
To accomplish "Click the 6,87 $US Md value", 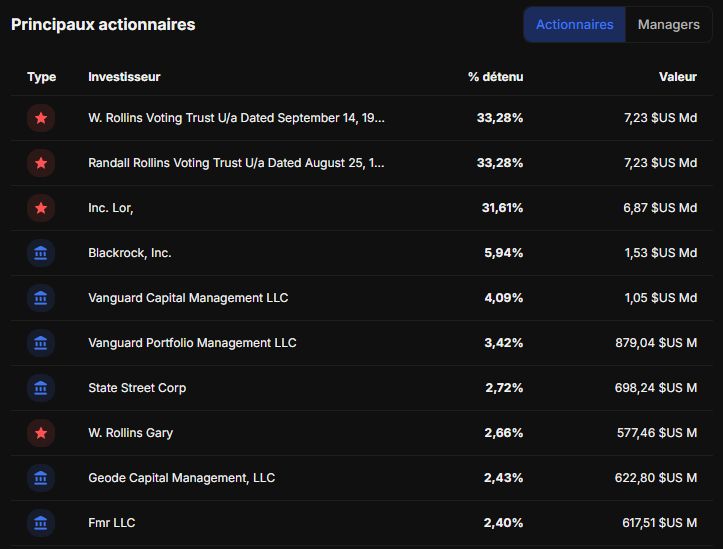I will pyautogui.click(x=660, y=208).
